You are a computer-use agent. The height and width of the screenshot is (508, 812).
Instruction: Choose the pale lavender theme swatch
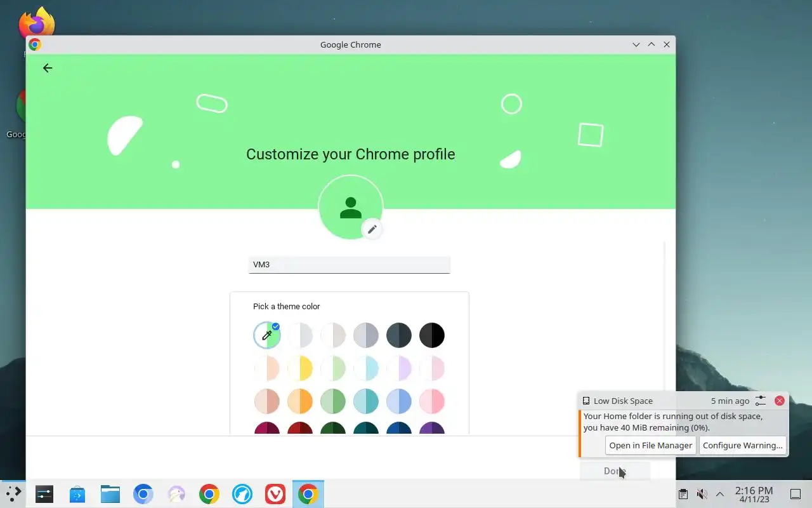coord(399,368)
